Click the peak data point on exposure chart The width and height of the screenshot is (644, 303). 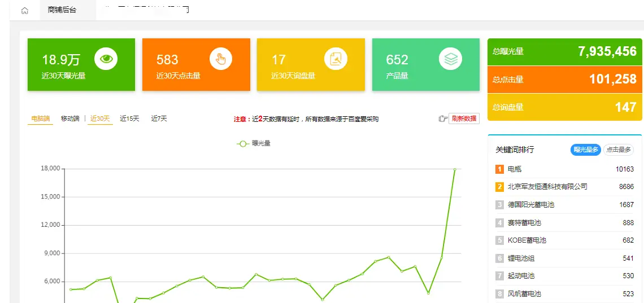455,169
